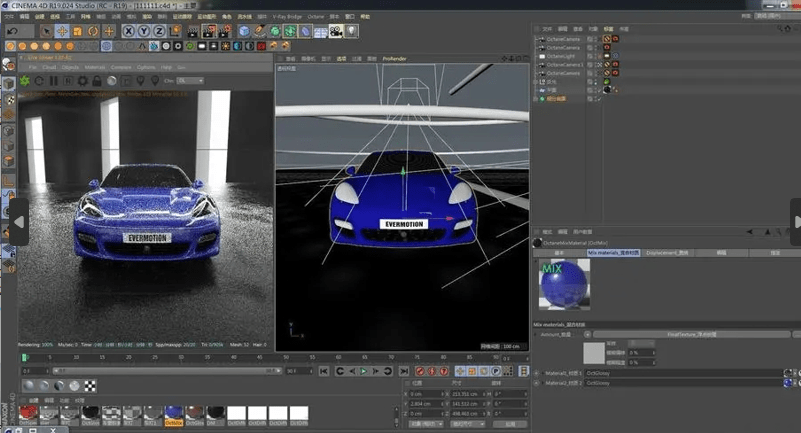Select the OctaneLight object
The image size is (801, 433).
(560, 56)
